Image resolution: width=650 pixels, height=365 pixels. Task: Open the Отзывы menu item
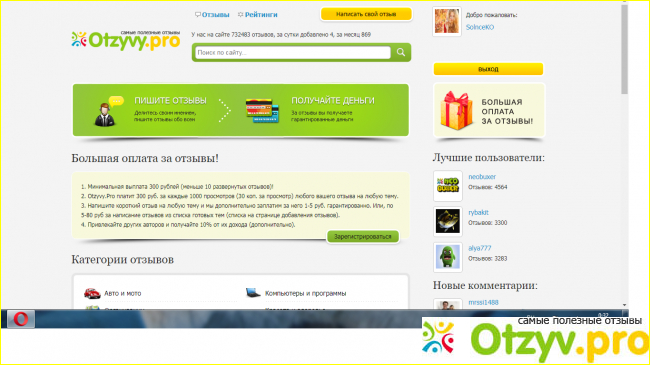tap(212, 15)
